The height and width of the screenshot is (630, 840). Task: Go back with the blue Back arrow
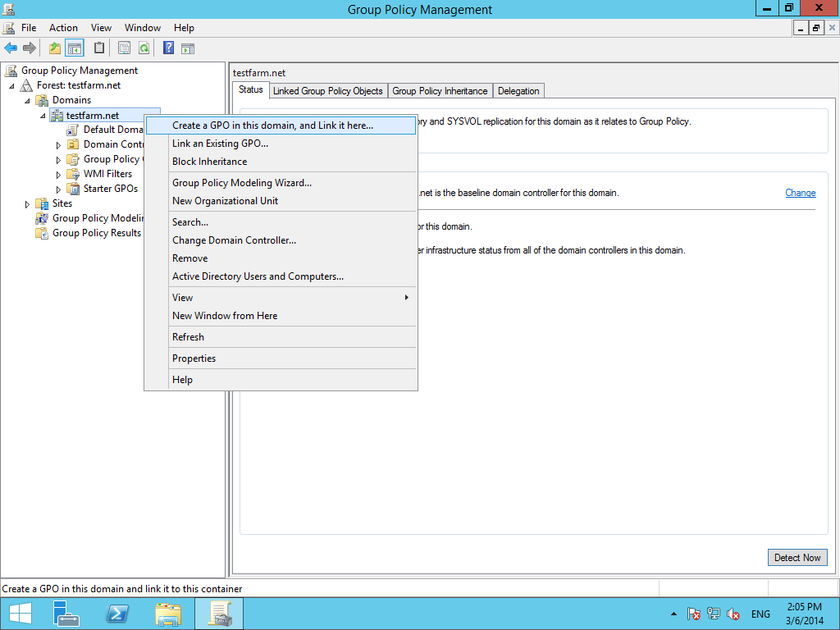(x=11, y=48)
